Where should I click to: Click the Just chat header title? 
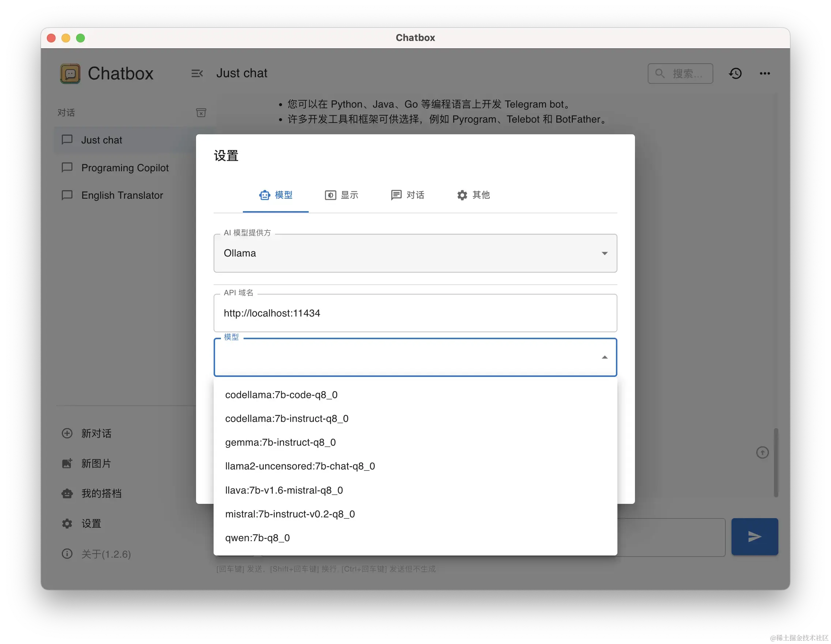tap(242, 73)
